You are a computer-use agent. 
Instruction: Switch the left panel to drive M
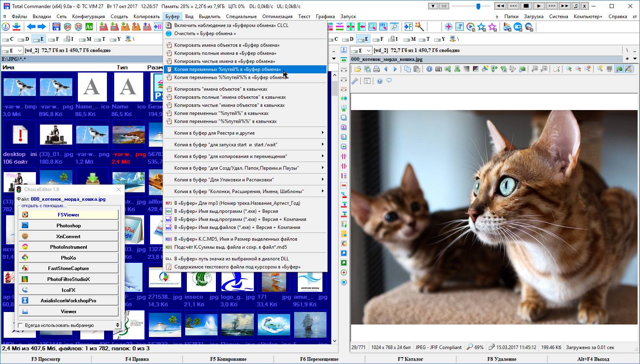tap(85, 39)
